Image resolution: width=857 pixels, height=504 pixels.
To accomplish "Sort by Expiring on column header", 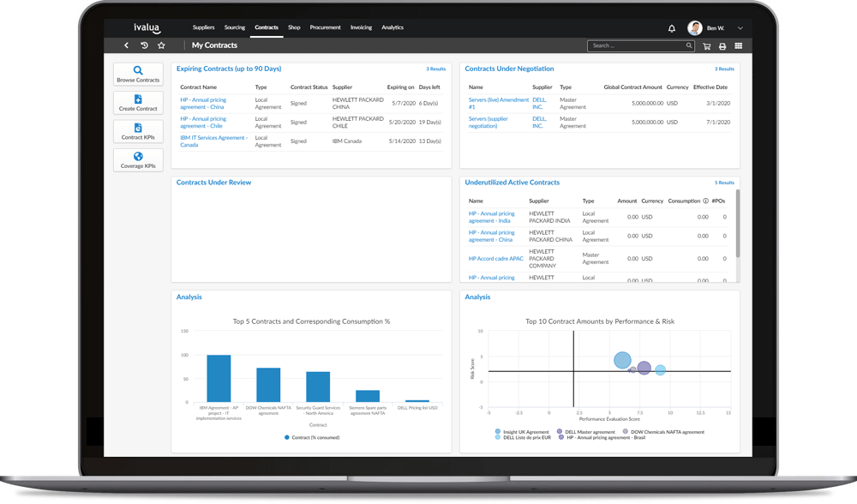I will click(400, 87).
